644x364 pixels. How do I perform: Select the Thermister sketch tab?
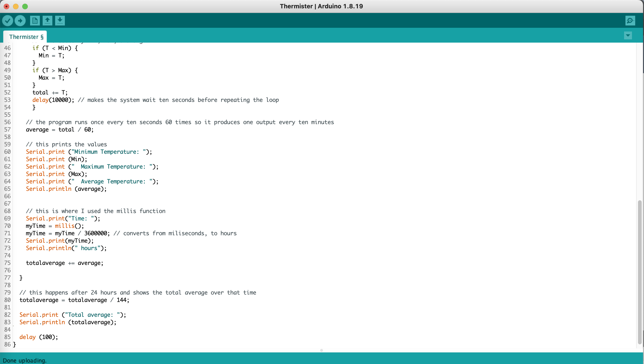point(26,37)
